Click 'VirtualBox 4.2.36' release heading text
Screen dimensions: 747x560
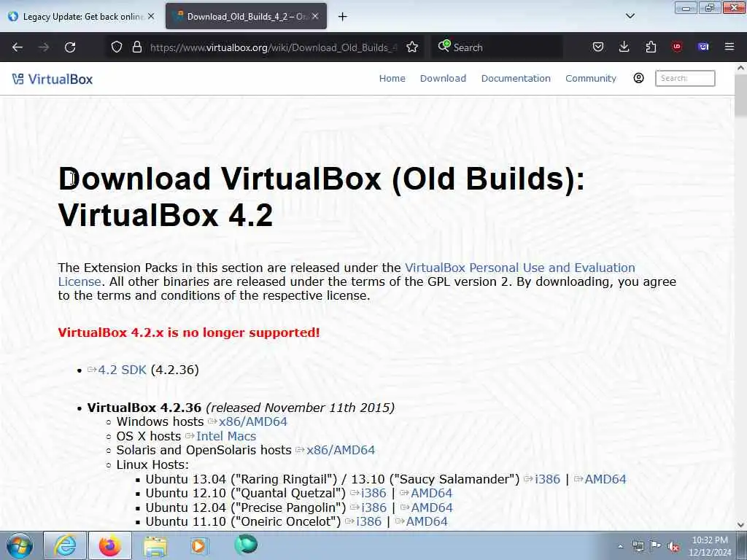tap(144, 408)
